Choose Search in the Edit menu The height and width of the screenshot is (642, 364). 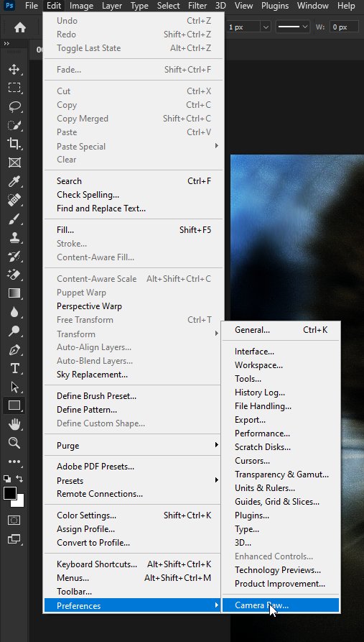coord(134,181)
